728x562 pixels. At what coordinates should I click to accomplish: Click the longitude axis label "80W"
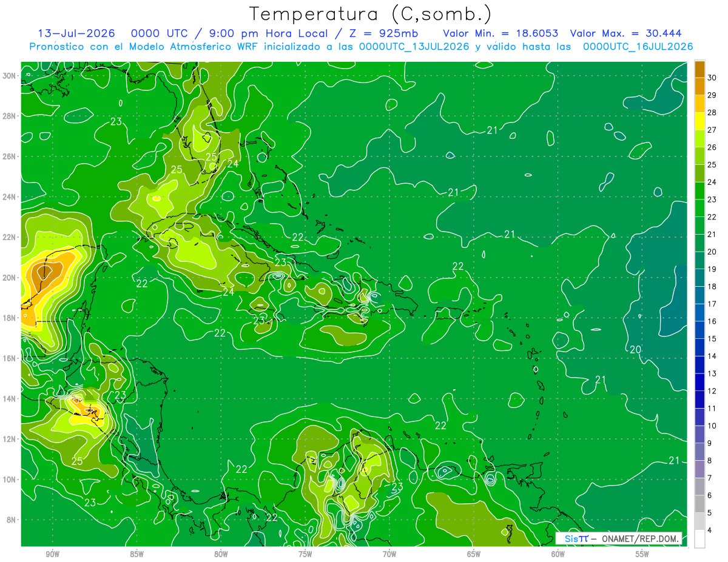click(x=221, y=554)
